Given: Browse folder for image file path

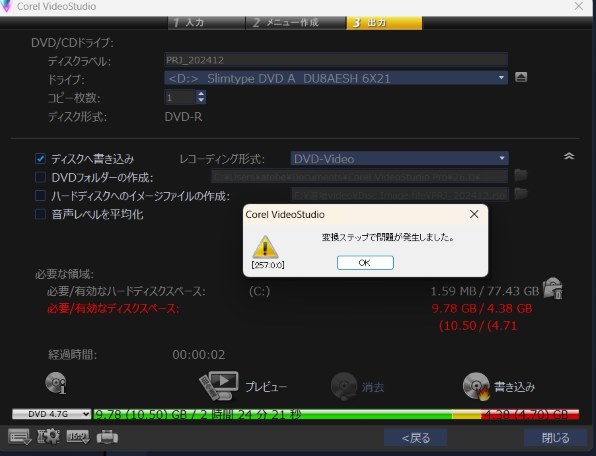Looking at the screenshot, I should (521, 193).
